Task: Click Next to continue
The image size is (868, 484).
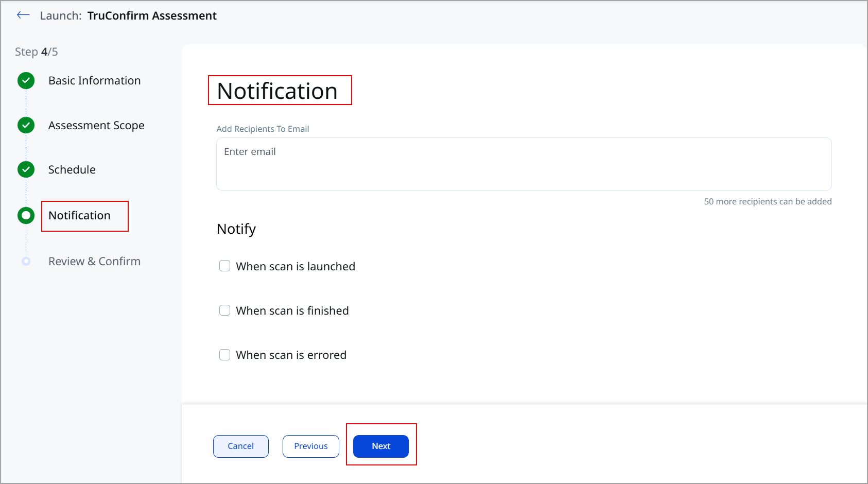Action: tap(381, 446)
